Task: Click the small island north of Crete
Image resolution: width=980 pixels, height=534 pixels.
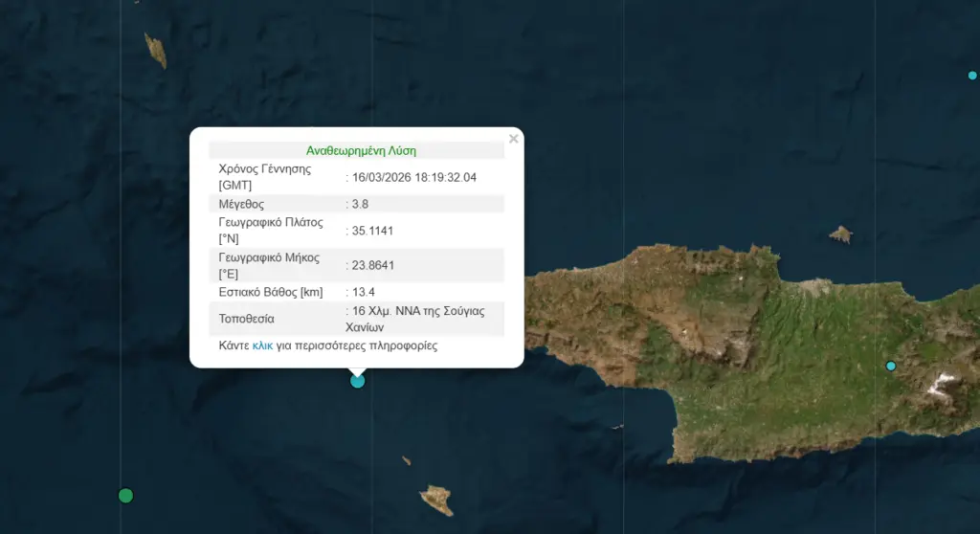Action: (x=840, y=234)
